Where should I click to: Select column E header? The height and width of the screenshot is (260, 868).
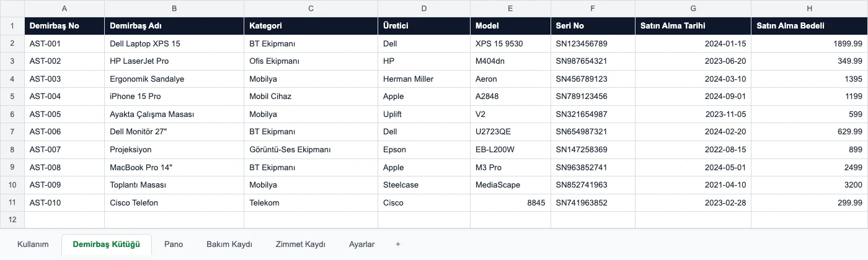(510, 9)
